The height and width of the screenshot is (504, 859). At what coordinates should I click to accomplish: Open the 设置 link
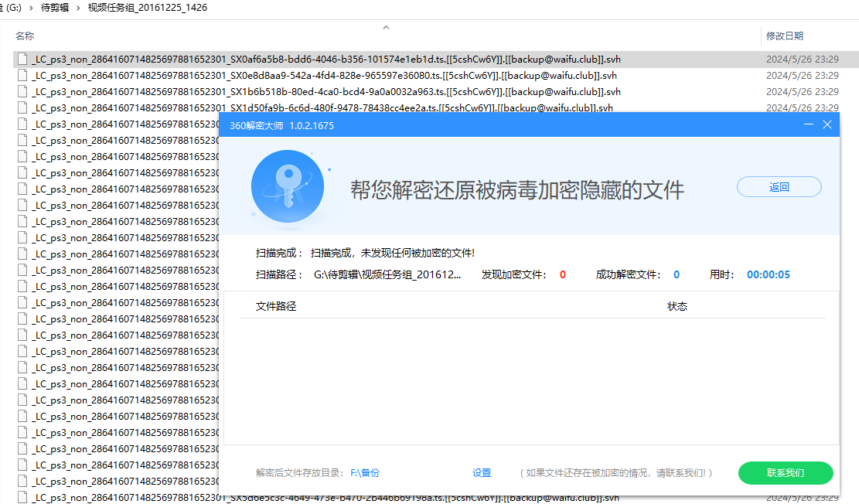[482, 473]
